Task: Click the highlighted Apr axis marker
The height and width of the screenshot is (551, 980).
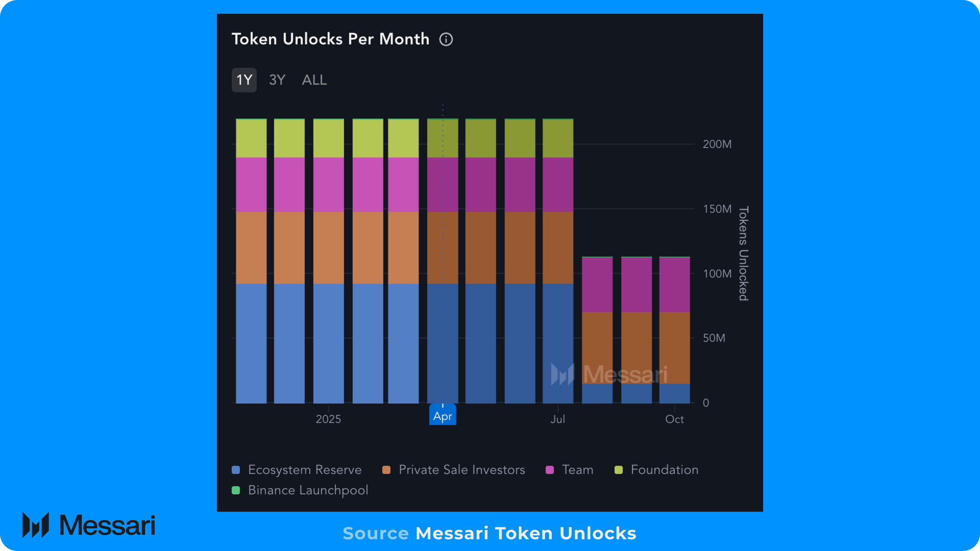Action: click(x=442, y=415)
